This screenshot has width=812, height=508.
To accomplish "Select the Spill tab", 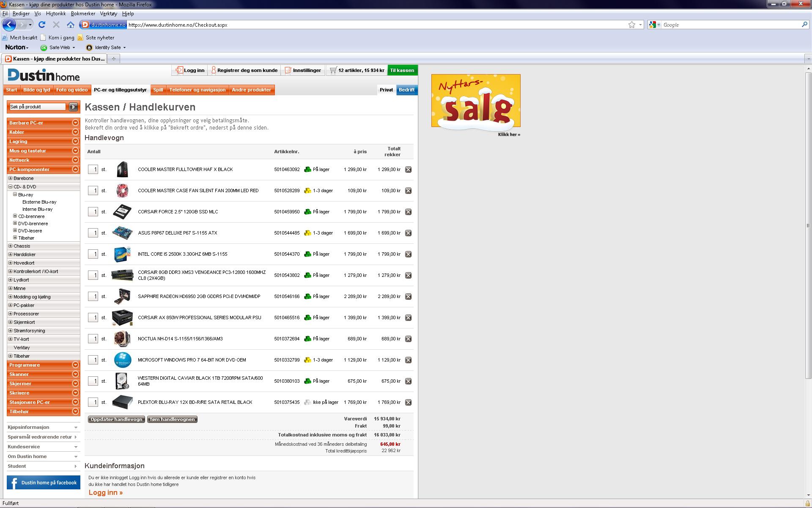I will click(158, 90).
